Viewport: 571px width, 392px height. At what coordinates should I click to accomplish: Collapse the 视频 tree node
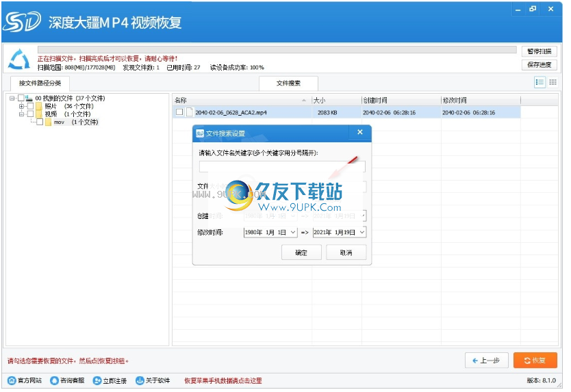[21, 114]
